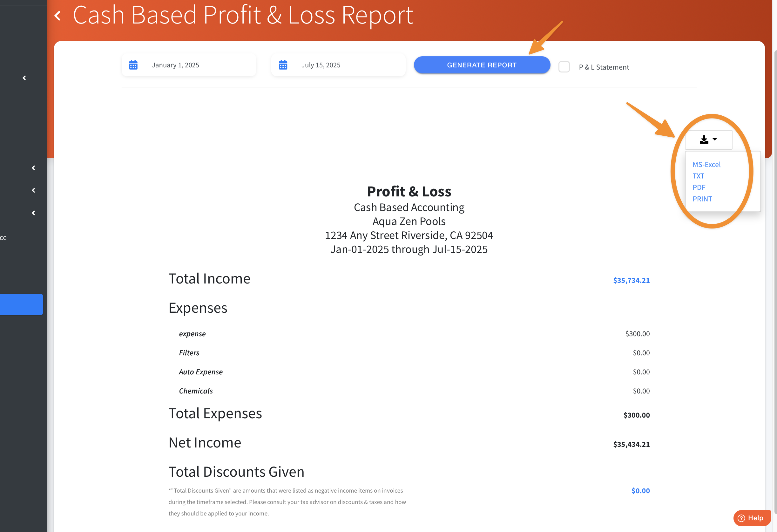Viewport: 777px width, 532px height.
Task: Click the Help question mark button
Action: pos(752,518)
